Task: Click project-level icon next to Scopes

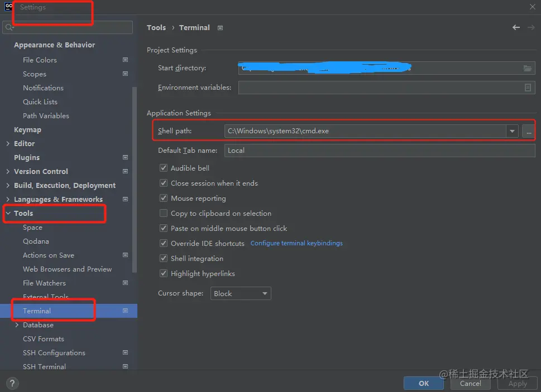Action: (125, 74)
